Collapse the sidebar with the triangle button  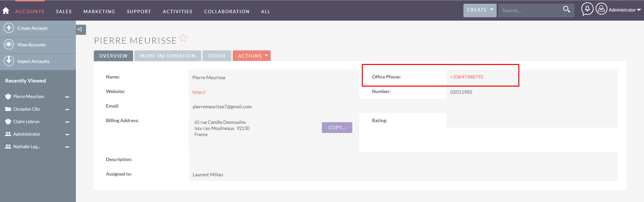(x=80, y=29)
